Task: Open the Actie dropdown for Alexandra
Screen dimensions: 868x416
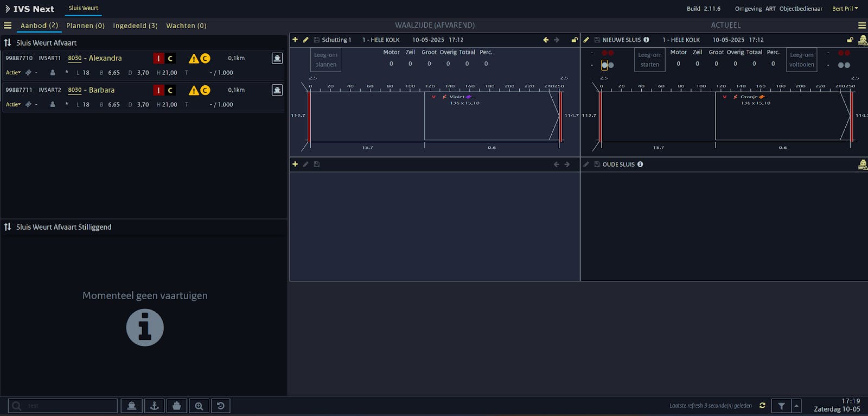Action: tap(13, 73)
